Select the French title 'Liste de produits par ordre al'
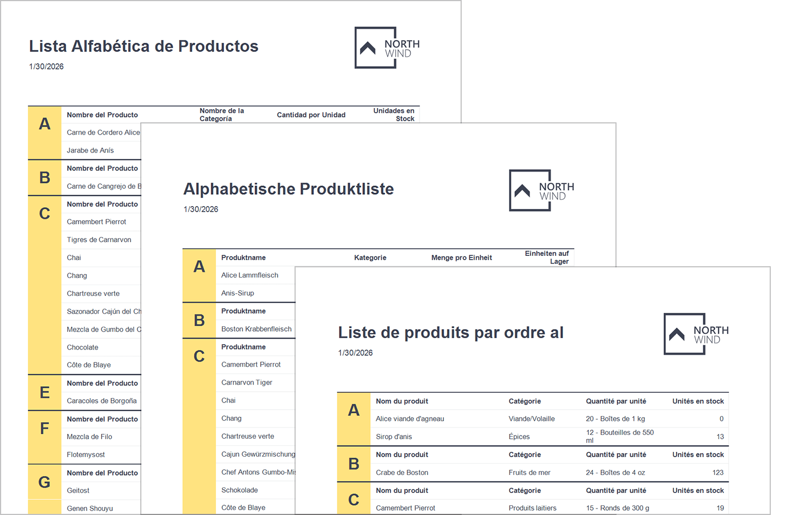This screenshot has height=515, width=812. pos(451,333)
